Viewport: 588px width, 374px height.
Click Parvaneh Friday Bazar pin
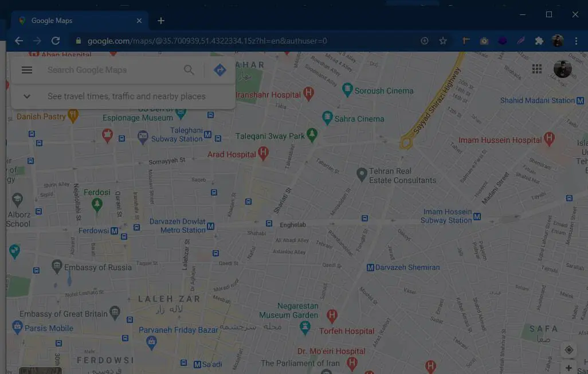tap(151, 342)
